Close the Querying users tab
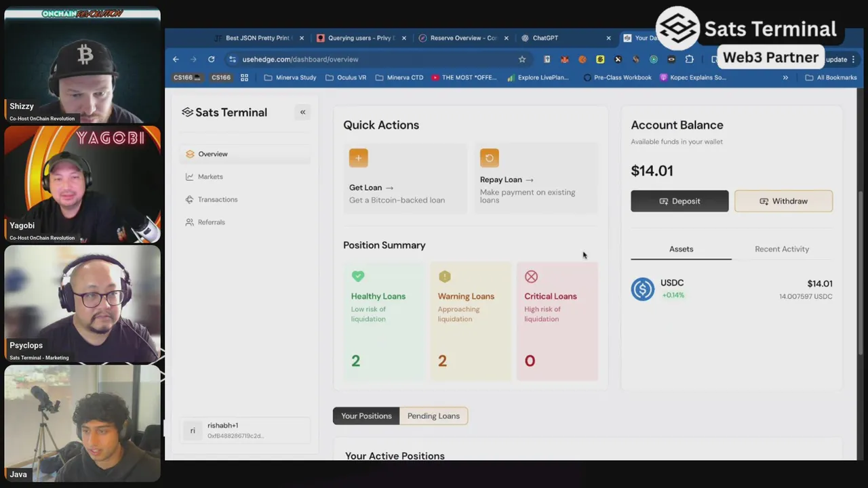Screen dimensions: 868x488 [404, 38]
